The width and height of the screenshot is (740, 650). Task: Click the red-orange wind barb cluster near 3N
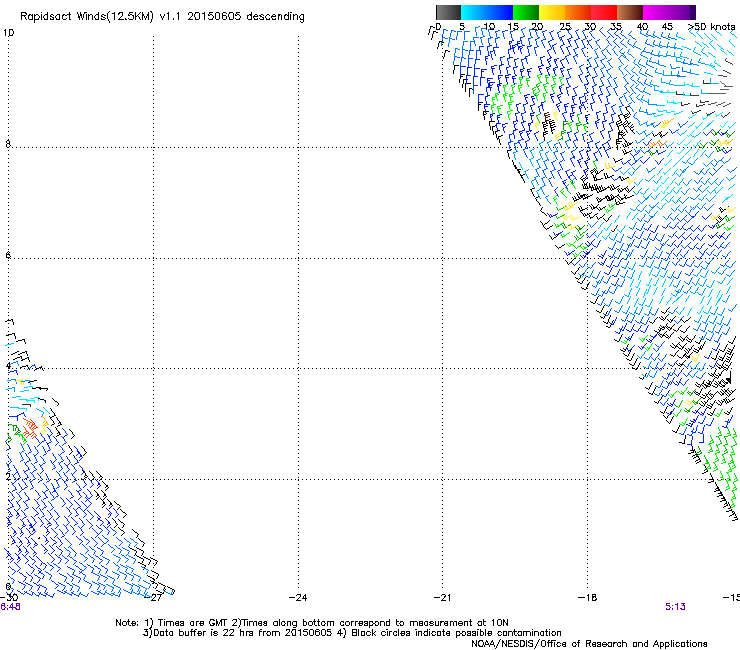coord(30,428)
